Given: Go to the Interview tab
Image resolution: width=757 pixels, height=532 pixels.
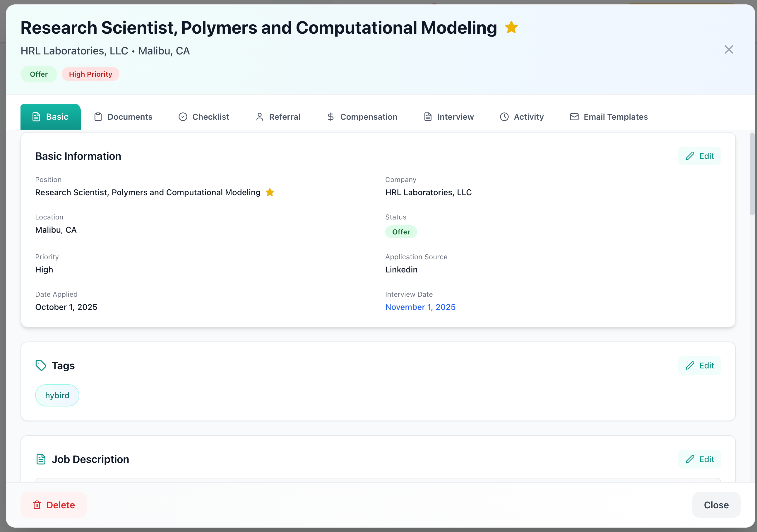Looking at the screenshot, I should pos(449,117).
